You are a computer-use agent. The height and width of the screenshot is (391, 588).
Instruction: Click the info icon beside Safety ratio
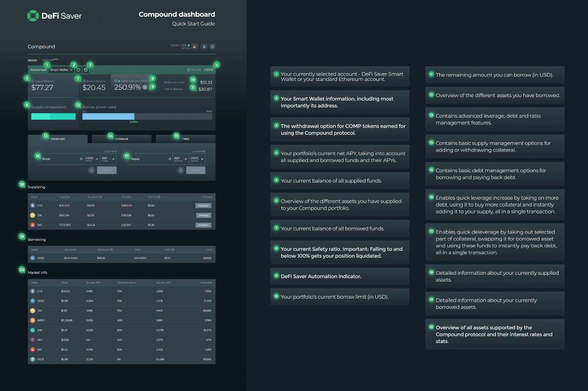116,80
